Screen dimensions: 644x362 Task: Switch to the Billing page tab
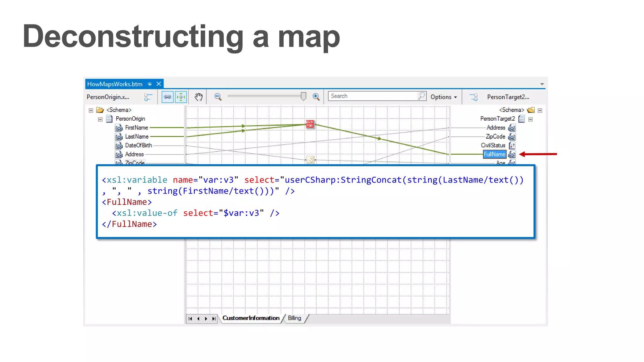point(294,318)
